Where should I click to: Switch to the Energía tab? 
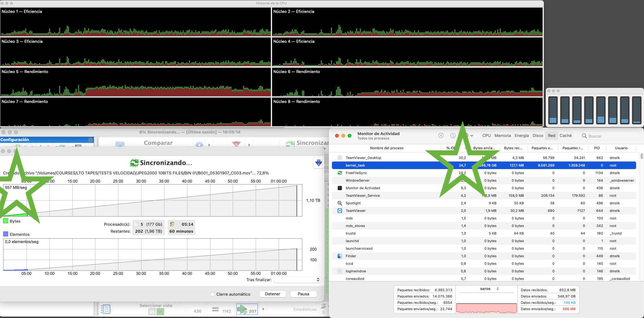coord(522,136)
